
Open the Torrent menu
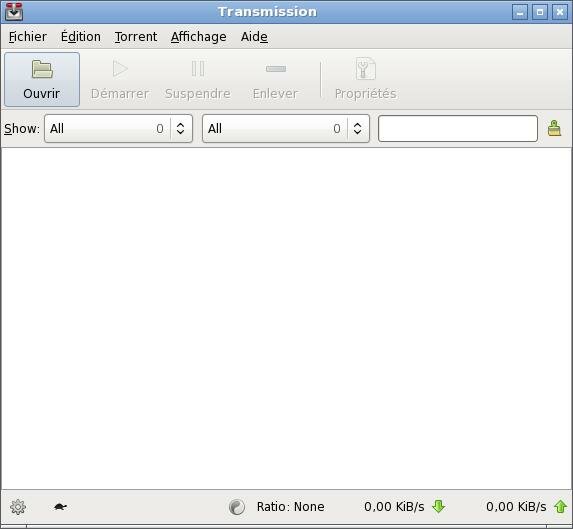coord(136,37)
